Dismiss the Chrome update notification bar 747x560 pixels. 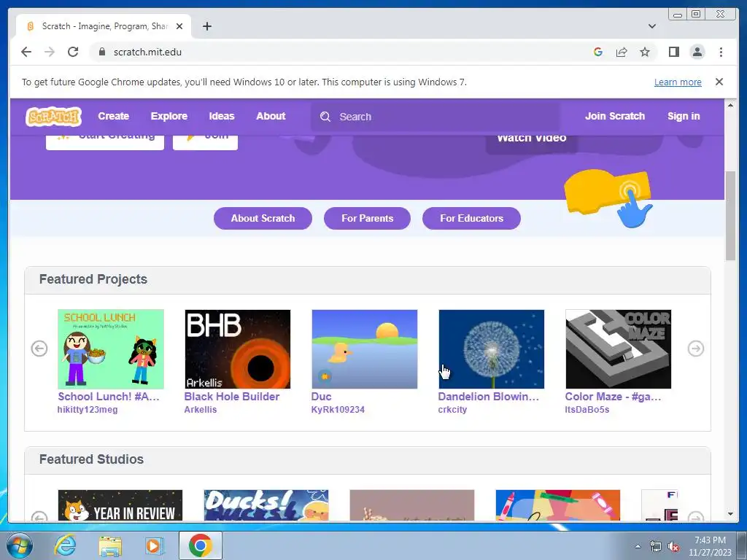(x=719, y=82)
